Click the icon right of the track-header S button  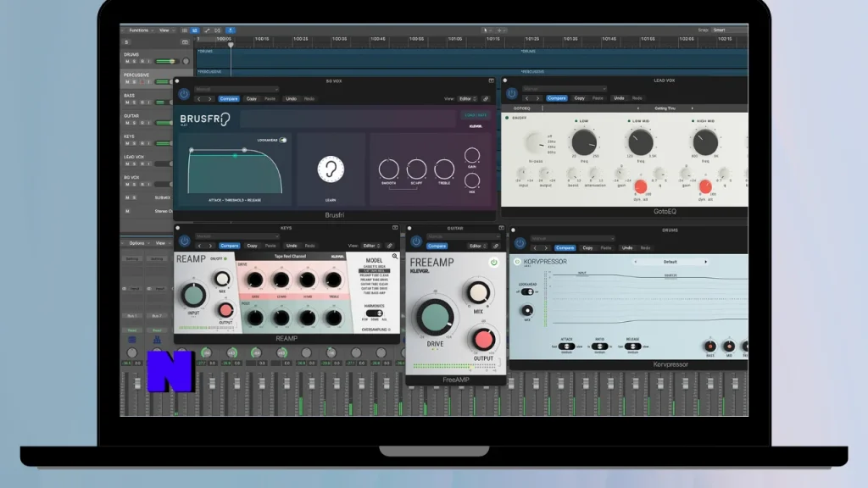pyautogui.click(x=185, y=42)
